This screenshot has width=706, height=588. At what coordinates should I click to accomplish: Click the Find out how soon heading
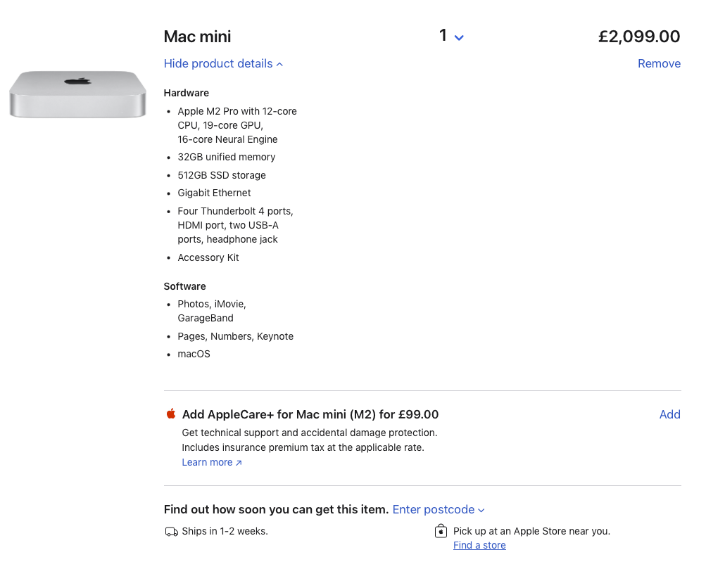tap(276, 509)
